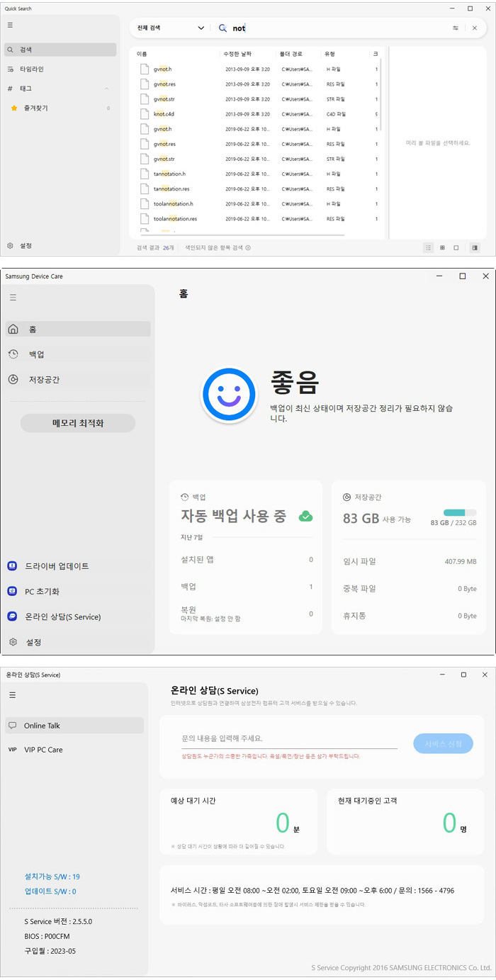The width and height of the screenshot is (496, 980).
Task: Open 백업 in the Device Care sidebar
Action: [x=37, y=354]
